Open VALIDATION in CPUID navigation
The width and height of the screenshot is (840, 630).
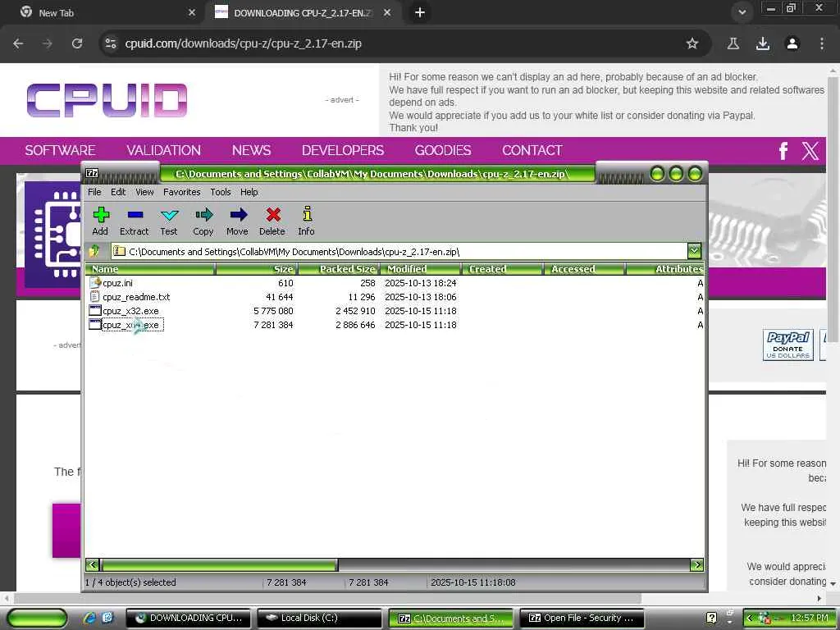click(163, 151)
